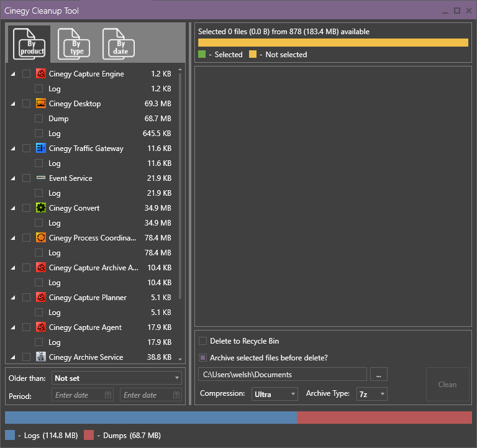Click the Cinegy Archive Service icon
This screenshot has height=448, width=477.
(41, 357)
